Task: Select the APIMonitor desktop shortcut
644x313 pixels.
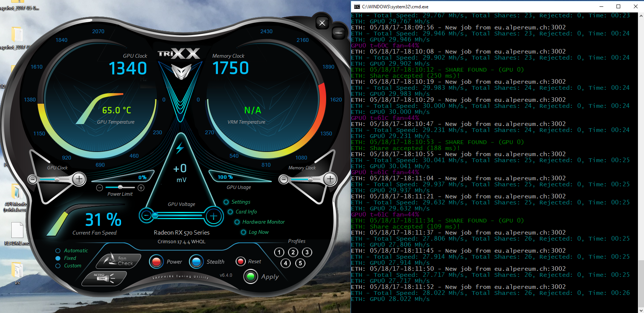Action: coord(16,198)
